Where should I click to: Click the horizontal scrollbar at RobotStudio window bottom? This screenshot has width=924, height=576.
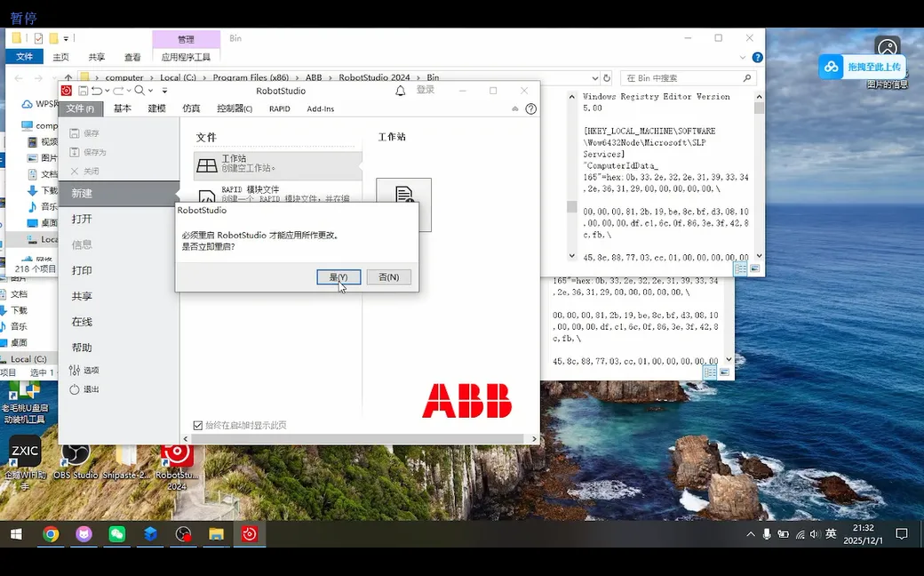[x=357, y=438]
